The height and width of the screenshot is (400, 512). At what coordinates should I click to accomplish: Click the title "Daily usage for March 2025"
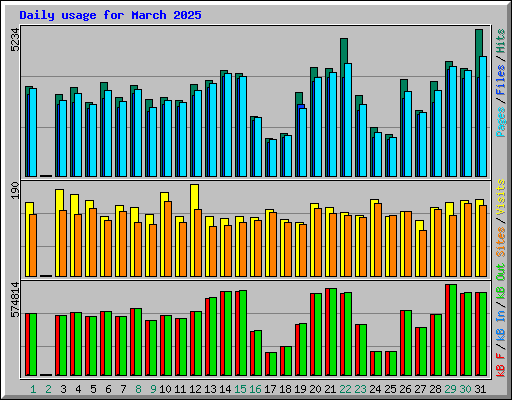pyautogui.click(x=110, y=15)
